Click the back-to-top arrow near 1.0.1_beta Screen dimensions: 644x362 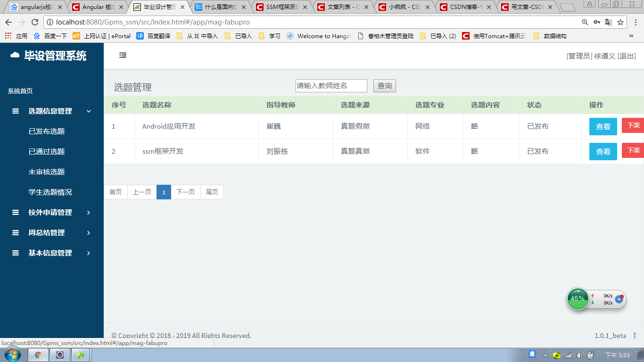635,336
